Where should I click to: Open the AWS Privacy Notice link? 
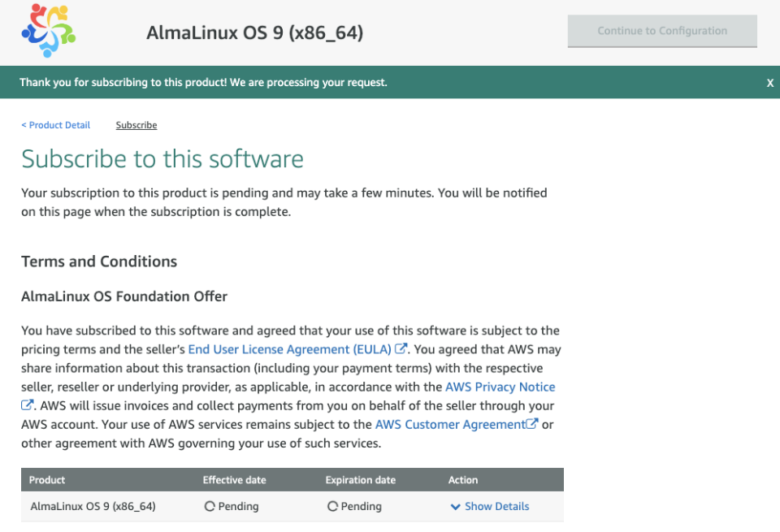point(500,387)
